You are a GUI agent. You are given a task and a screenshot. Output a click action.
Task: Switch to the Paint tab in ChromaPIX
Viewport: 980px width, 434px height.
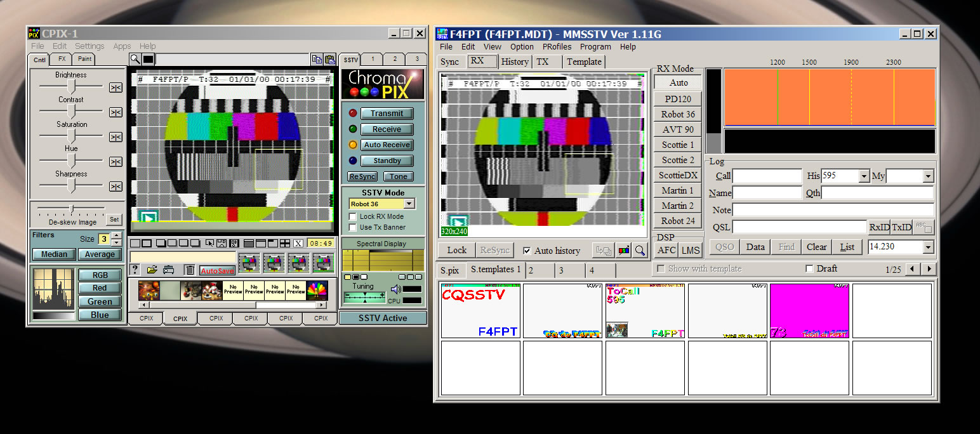pyautogui.click(x=84, y=59)
